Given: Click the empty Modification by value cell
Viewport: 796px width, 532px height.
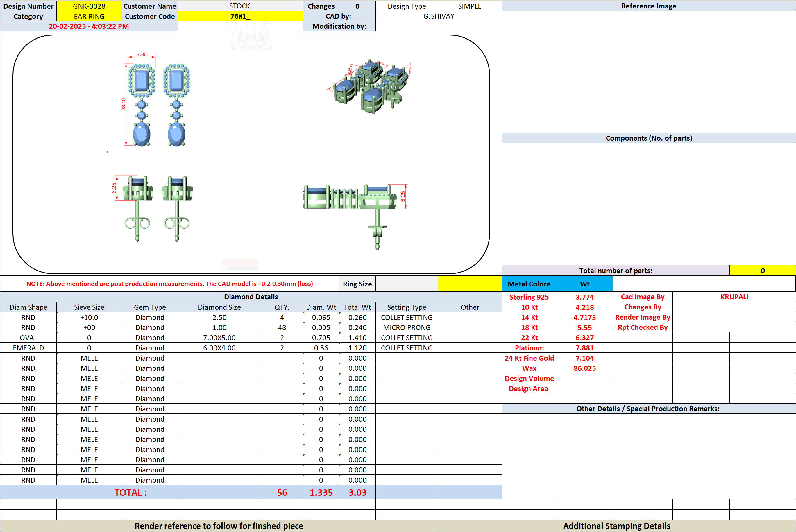Looking at the screenshot, I should 438,26.
